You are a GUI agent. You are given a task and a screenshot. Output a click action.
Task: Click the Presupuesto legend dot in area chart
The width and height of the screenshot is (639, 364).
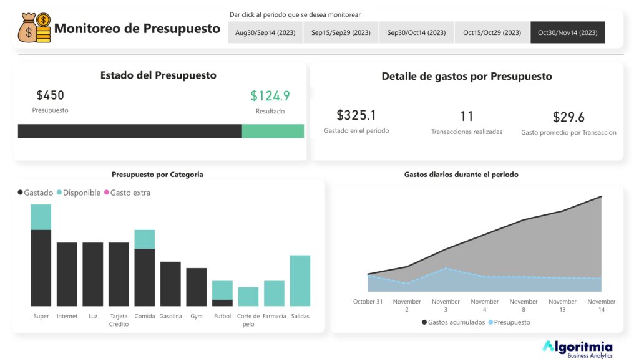[x=490, y=323]
